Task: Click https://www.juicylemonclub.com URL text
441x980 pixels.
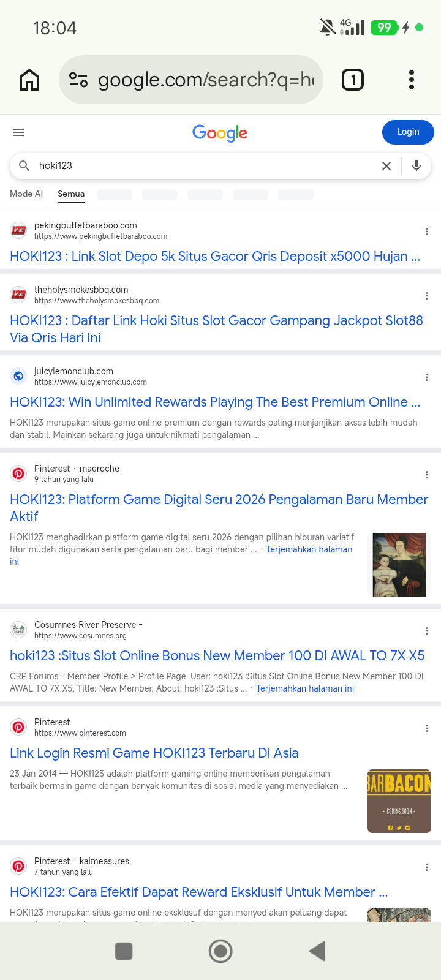Action: [x=91, y=382]
